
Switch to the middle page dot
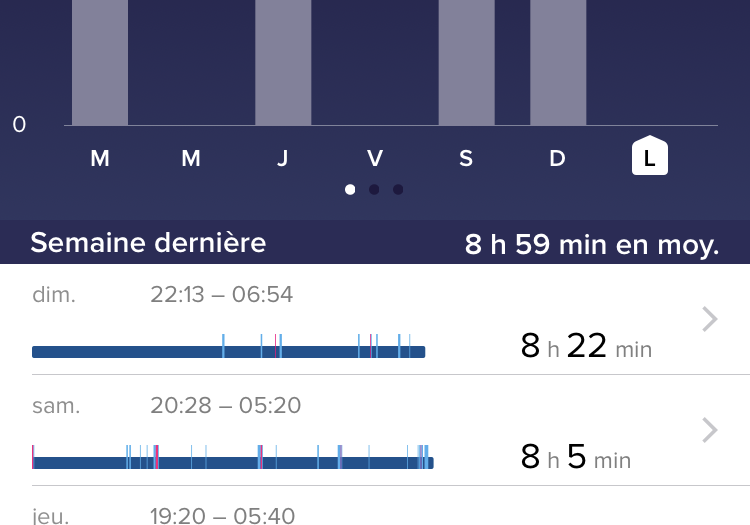pyautogui.click(x=374, y=189)
